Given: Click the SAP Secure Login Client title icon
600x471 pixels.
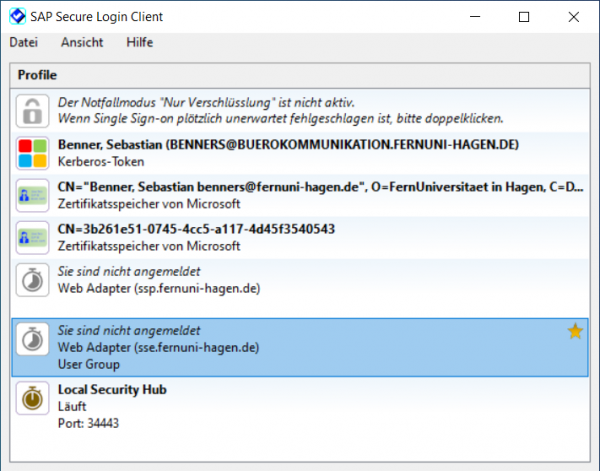Looking at the screenshot, I should (17, 16).
